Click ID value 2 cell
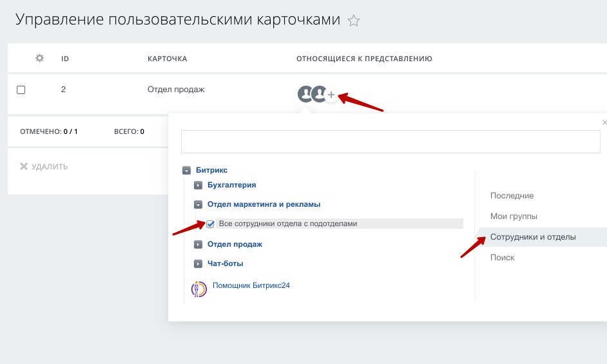The height and width of the screenshot is (364, 607). click(x=64, y=90)
